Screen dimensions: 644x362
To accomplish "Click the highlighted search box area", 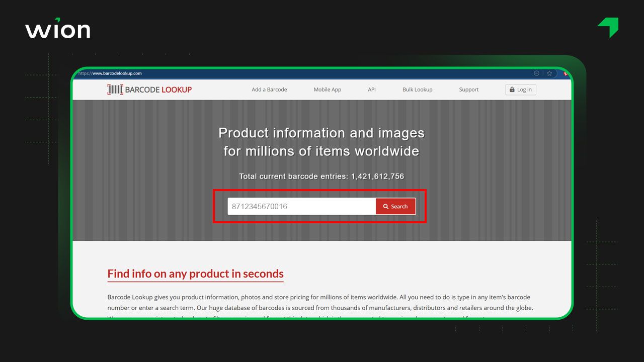I will tap(321, 206).
